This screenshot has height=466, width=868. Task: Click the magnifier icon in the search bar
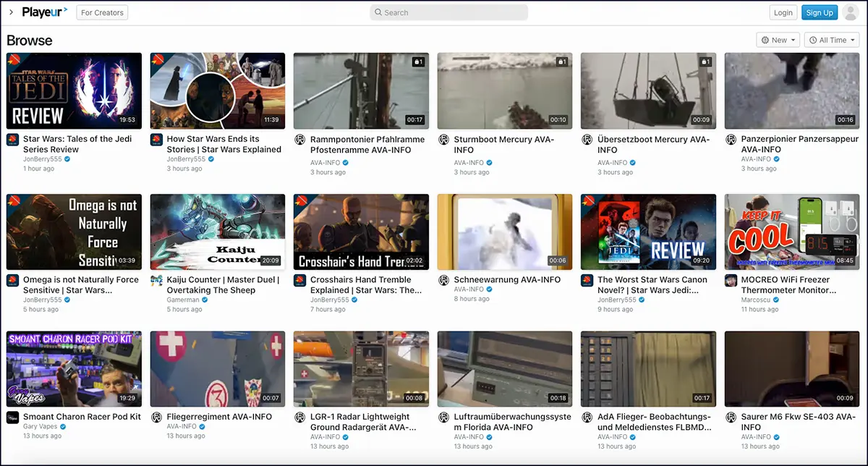pos(378,12)
